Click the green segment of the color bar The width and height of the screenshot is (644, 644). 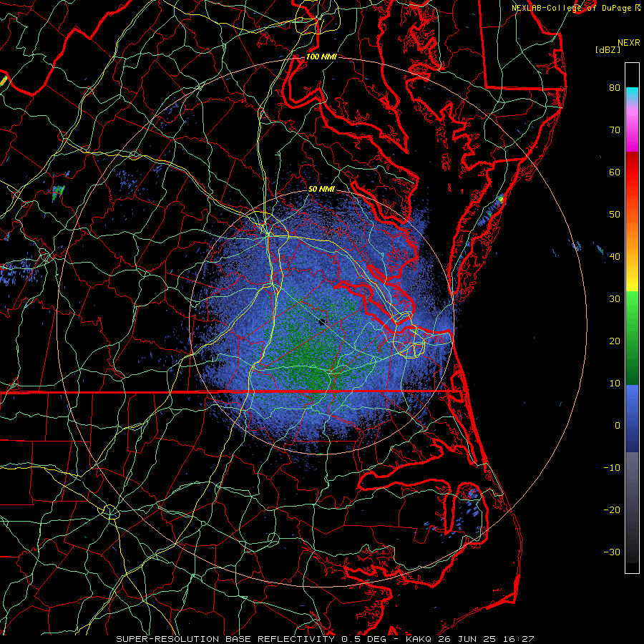[632, 337]
